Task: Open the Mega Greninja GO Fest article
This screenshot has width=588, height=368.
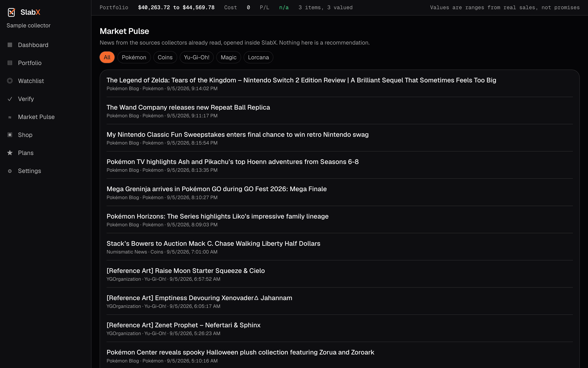Action: (x=216, y=189)
